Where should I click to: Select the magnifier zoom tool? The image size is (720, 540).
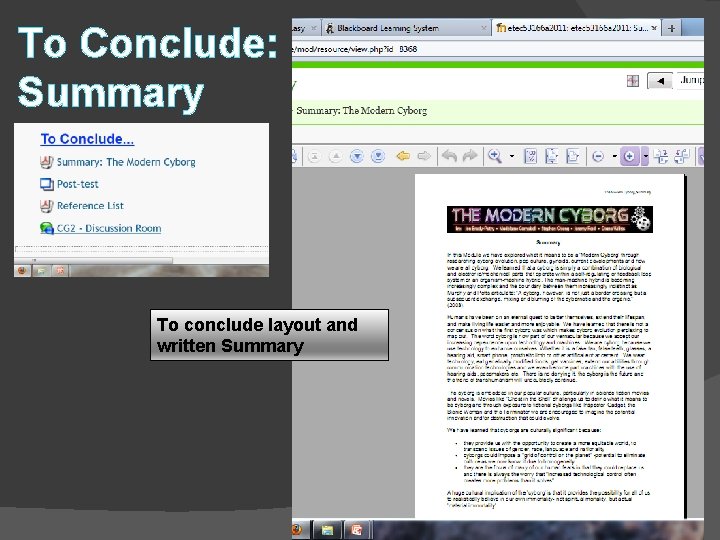coord(495,156)
